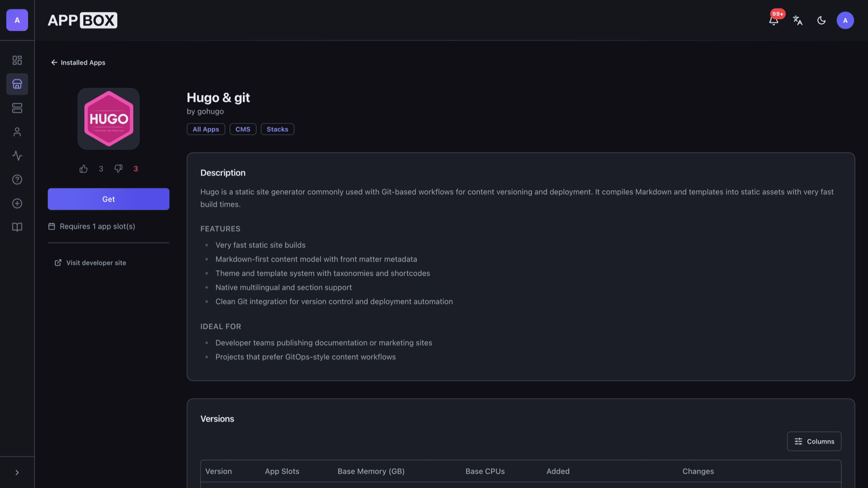This screenshot has width=868, height=488.
Task: Click the Base Memory (GB) column header
Action: (x=371, y=471)
